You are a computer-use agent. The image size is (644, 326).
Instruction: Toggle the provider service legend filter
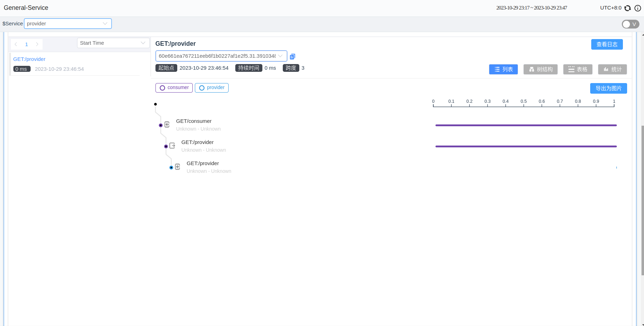[x=212, y=88]
